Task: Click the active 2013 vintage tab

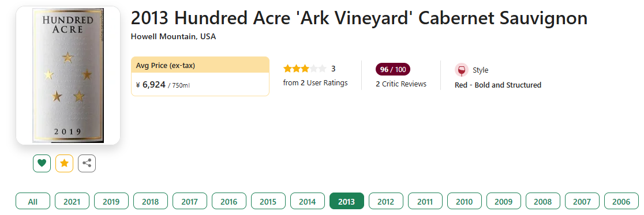Action: point(347,201)
